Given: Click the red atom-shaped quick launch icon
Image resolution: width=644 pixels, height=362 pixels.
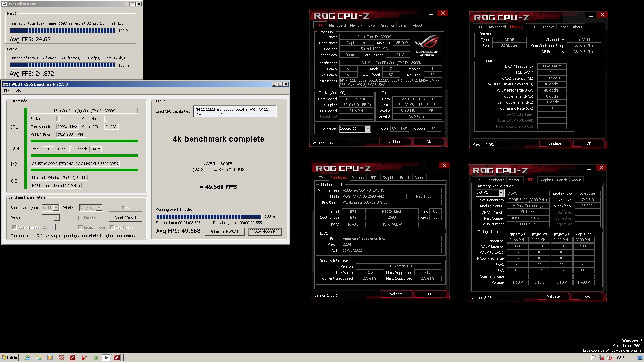Looking at the screenshot, I should pyautogui.click(x=61, y=358).
